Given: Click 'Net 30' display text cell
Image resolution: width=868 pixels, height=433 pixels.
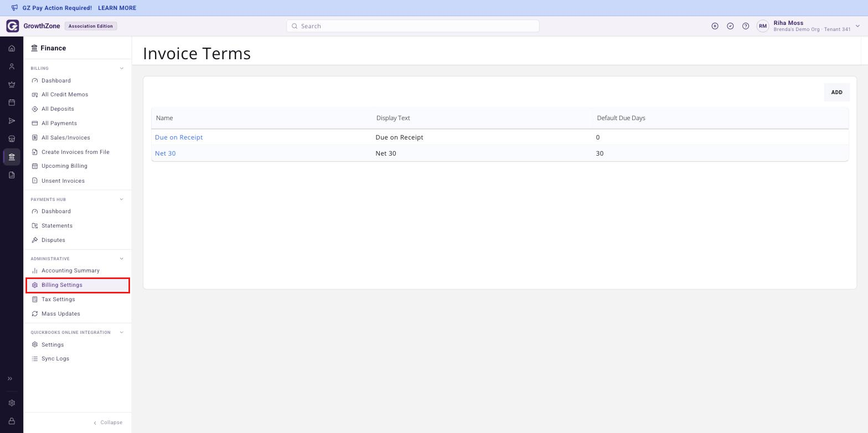Looking at the screenshot, I should [386, 153].
